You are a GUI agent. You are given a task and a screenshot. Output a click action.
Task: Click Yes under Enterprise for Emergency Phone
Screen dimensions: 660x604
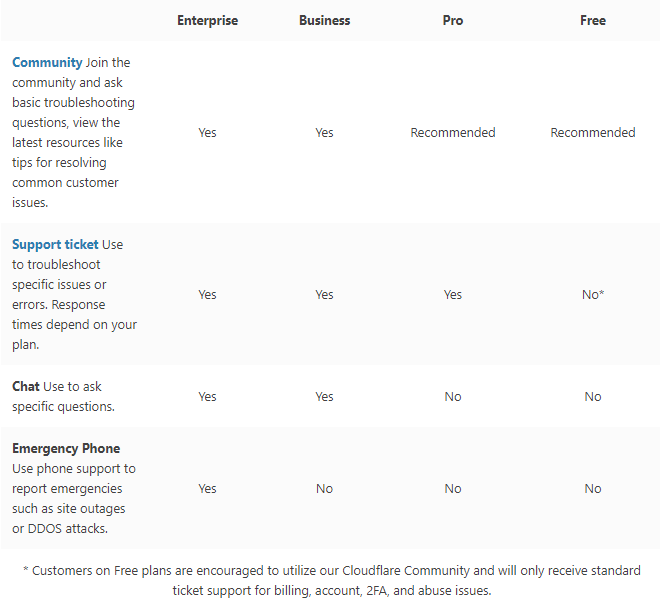coord(208,489)
